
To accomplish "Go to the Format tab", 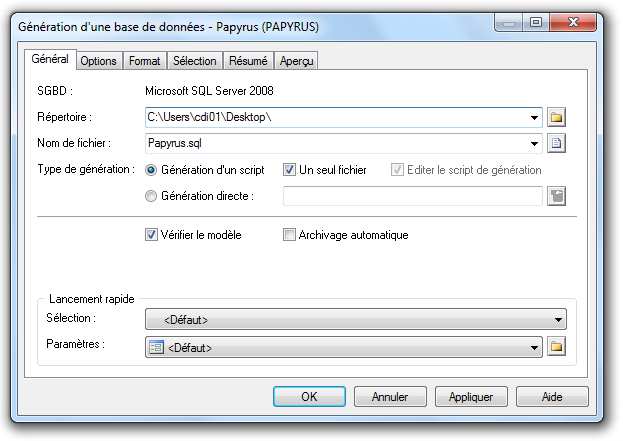I will (x=145, y=61).
